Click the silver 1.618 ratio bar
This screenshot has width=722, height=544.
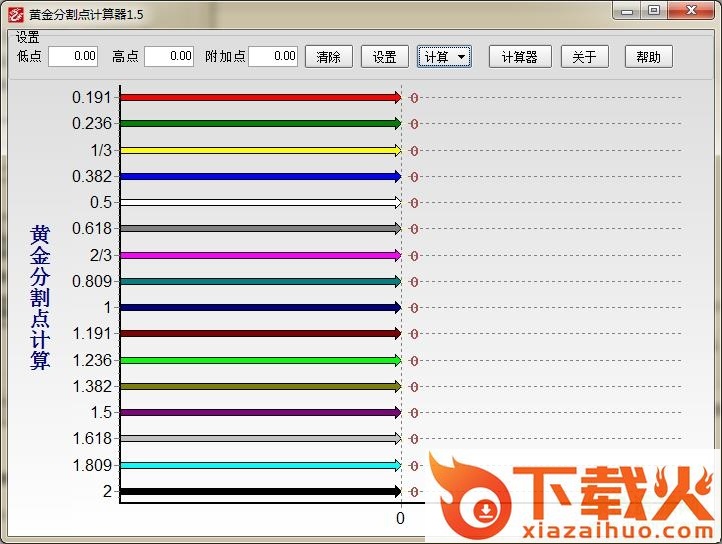(x=261, y=438)
